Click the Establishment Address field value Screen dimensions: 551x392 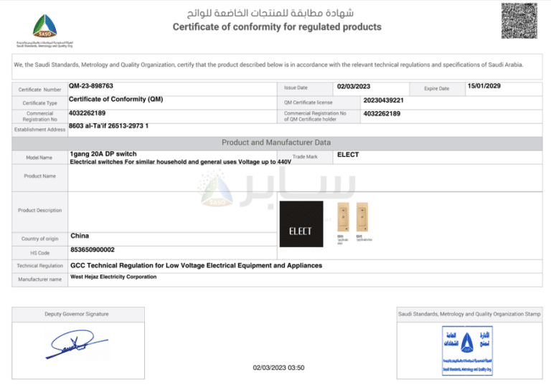pyautogui.click(x=108, y=126)
